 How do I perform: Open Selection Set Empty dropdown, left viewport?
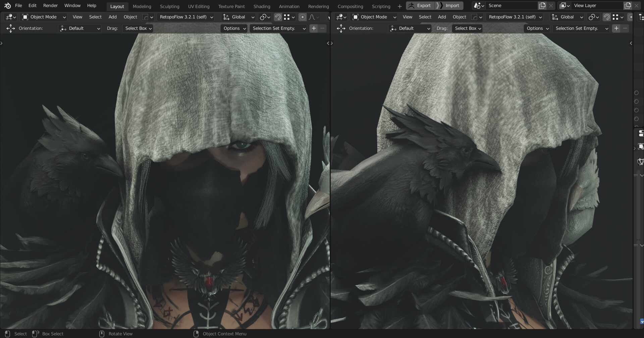tap(278, 28)
